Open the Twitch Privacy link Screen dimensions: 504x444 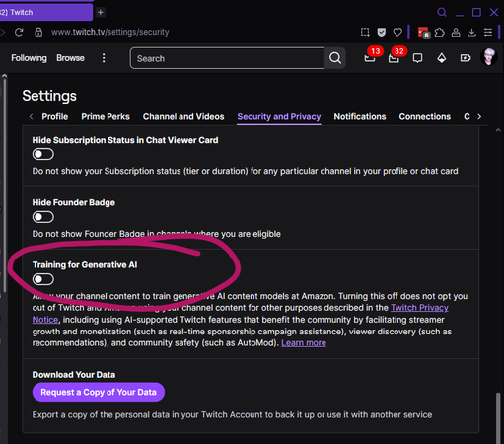pos(419,308)
